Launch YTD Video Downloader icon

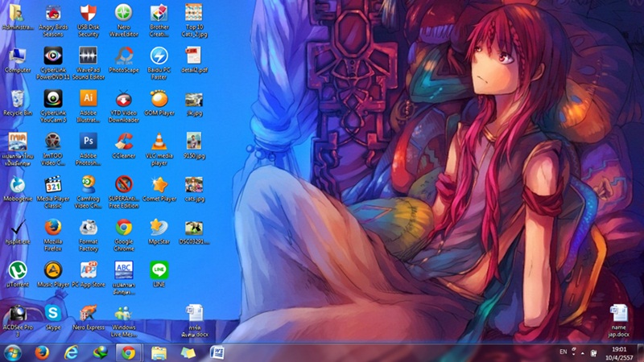(x=124, y=106)
